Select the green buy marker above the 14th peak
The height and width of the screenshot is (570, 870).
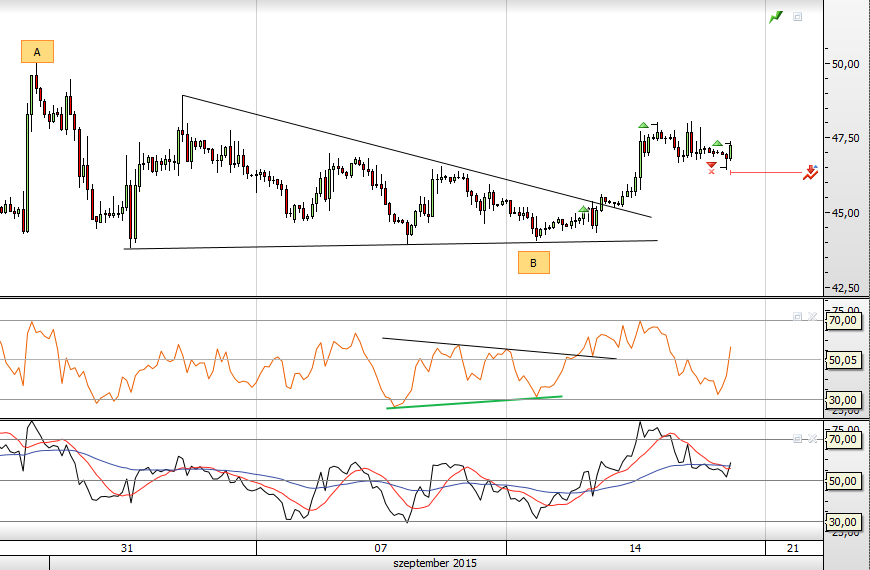(643, 125)
